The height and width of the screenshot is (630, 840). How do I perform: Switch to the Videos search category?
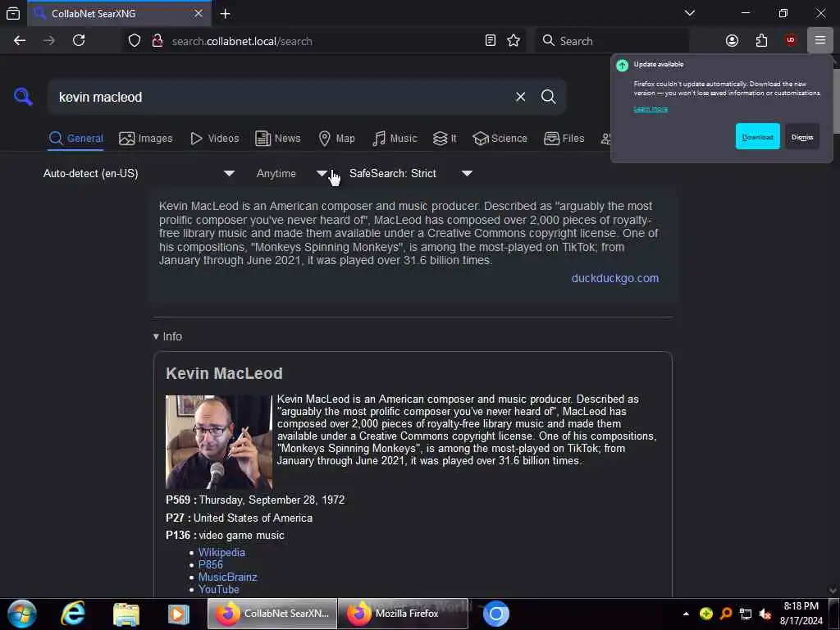click(215, 138)
